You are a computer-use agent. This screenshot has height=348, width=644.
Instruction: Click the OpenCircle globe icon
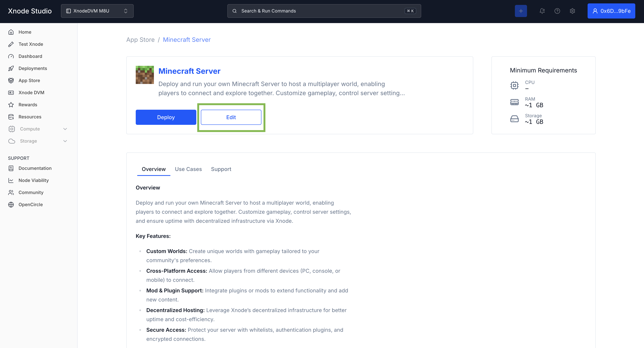click(11, 205)
